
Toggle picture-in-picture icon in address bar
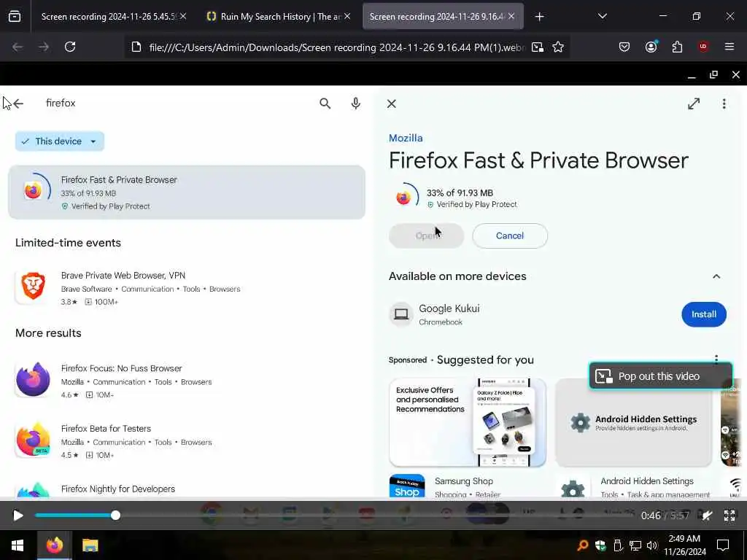point(538,47)
